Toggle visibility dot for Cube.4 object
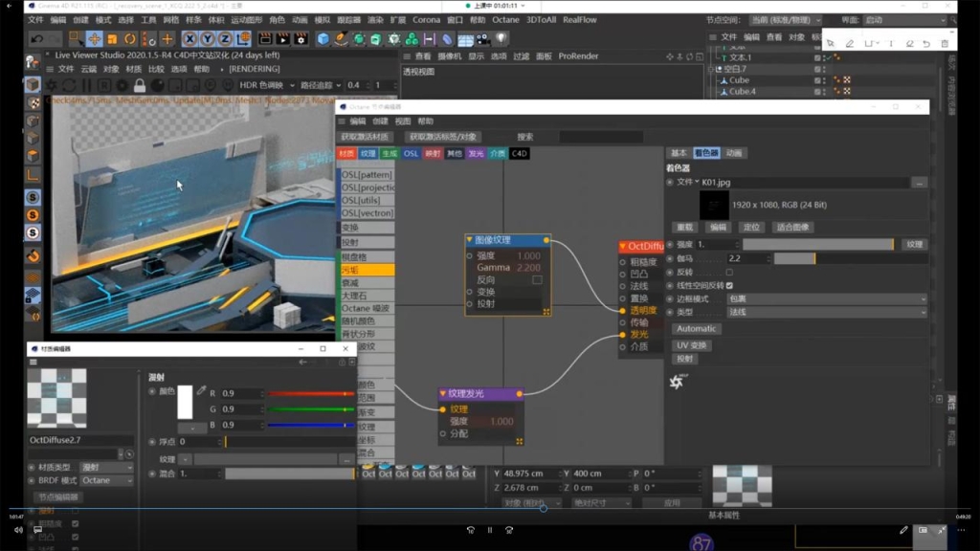Viewport: 980px width, 551px height. tap(824, 91)
